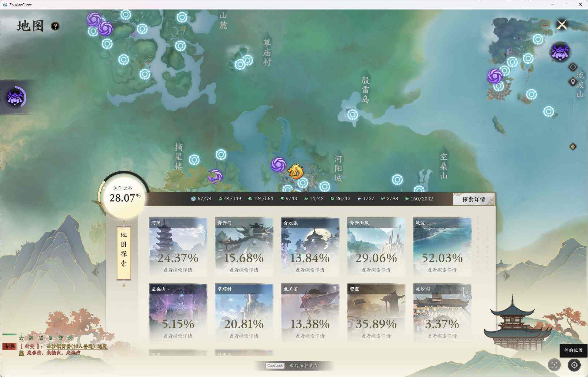
Task: Center map using the my-position crosshair icon
Action: click(574, 365)
